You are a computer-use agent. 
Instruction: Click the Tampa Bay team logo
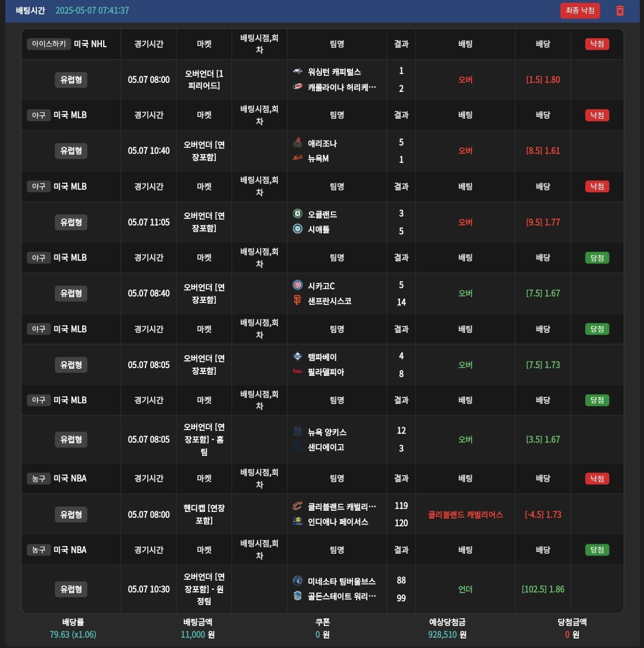click(298, 357)
